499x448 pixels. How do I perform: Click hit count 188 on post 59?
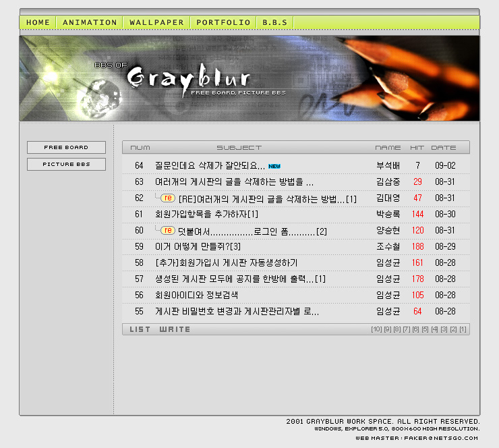tap(417, 246)
